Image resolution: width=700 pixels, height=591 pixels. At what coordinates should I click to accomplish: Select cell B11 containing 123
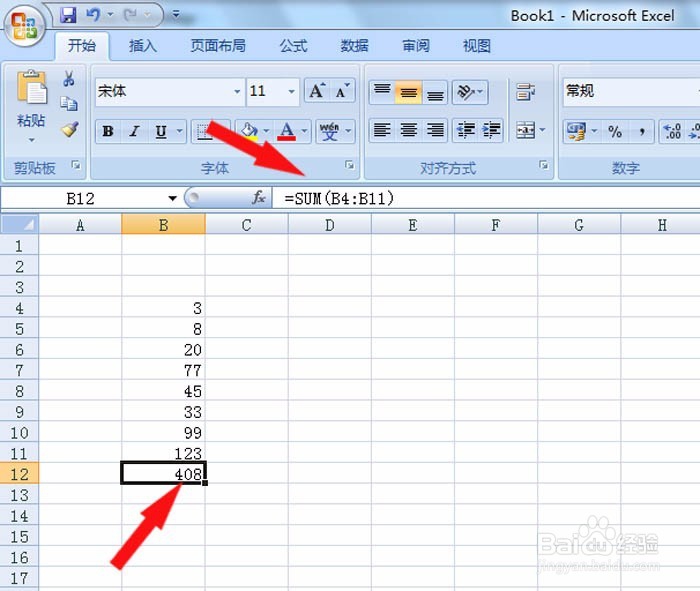point(163,453)
